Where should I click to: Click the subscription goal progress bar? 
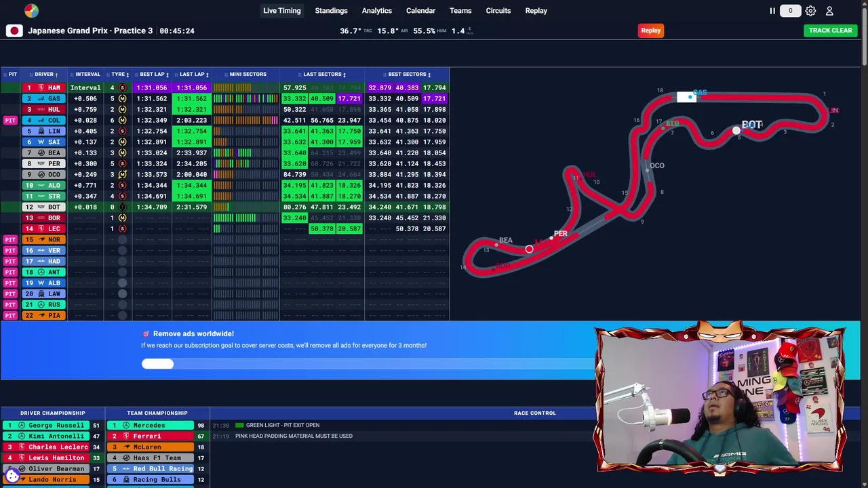366,364
